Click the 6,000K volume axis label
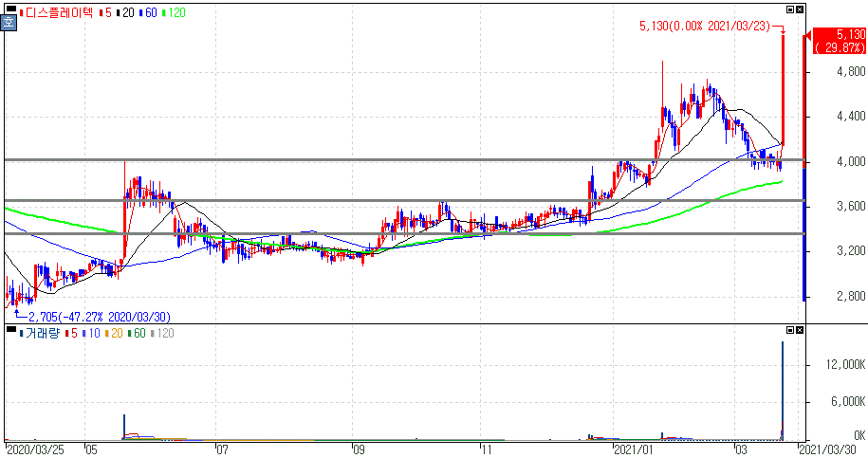 coord(849,401)
